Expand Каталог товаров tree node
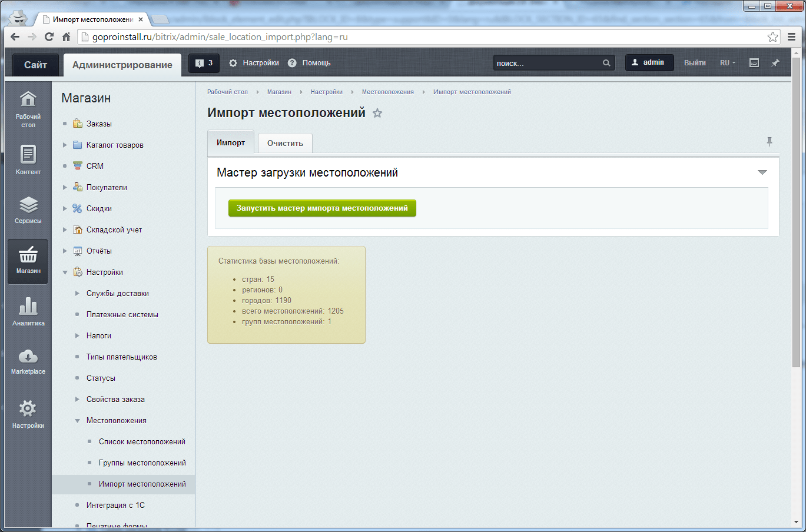The height and width of the screenshot is (532, 806). point(65,145)
